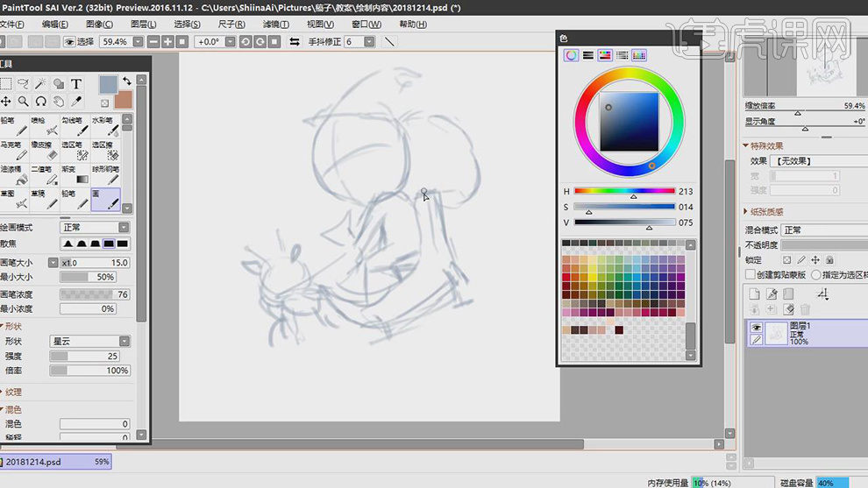
Task: Choose the 渐变 gradient tool
Action: (75, 175)
